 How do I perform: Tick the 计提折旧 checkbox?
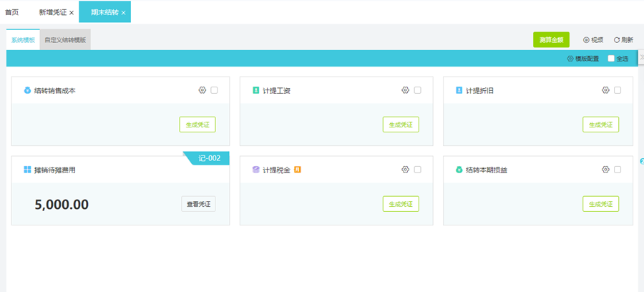tap(618, 90)
